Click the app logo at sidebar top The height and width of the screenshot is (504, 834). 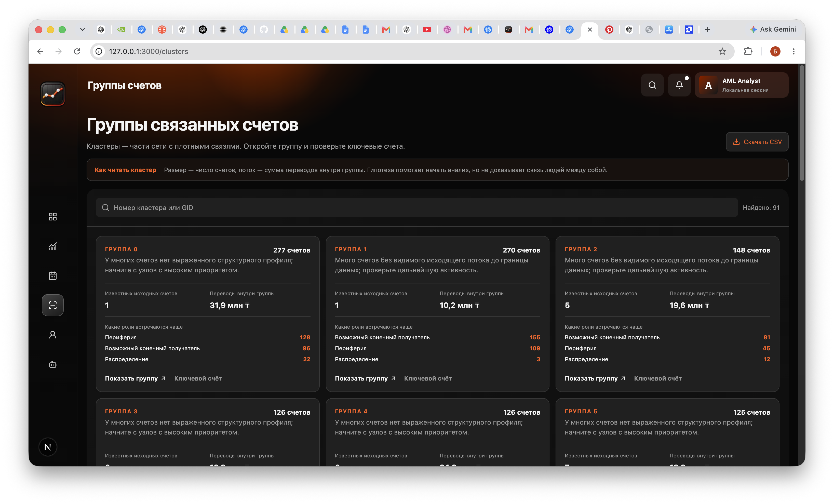click(52, 94)
